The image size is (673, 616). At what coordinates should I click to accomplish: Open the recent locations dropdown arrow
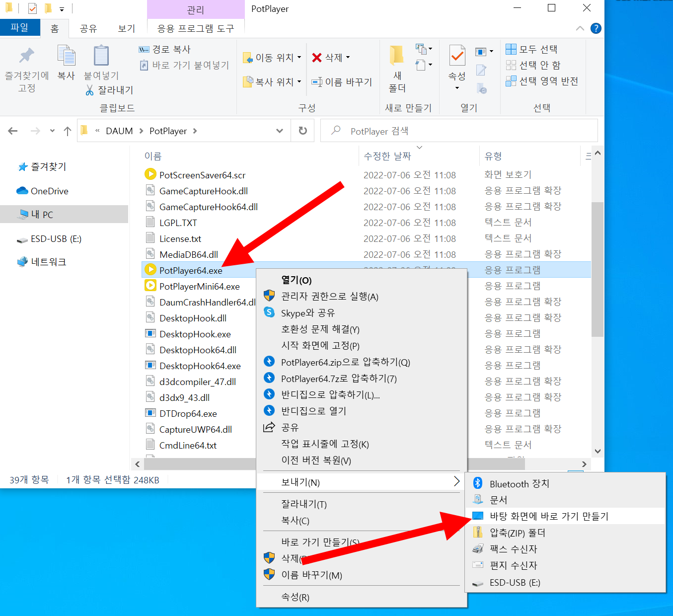(52, 131)
